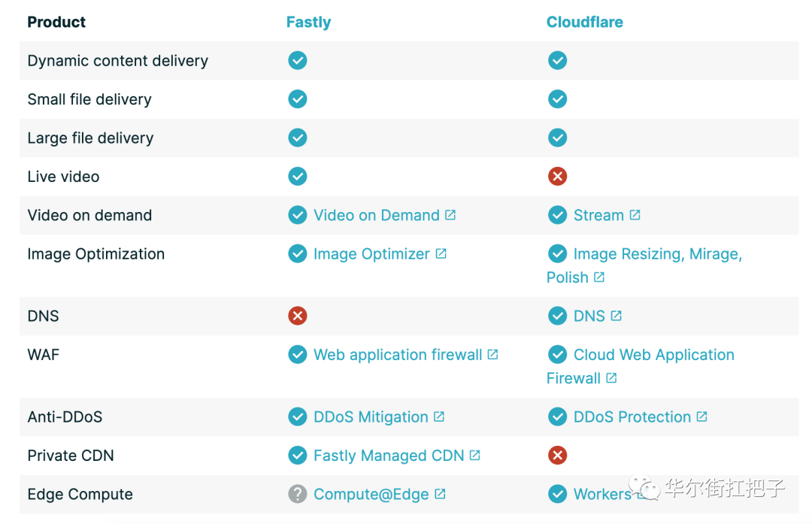Click external link icon after Fastly Managed CDN
This screenshot has height=524, width=812.
475,455
